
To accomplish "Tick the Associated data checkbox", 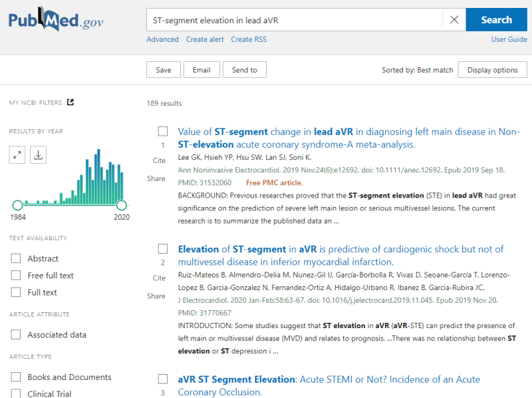I will pyautogui.click(x=15, y=335).
